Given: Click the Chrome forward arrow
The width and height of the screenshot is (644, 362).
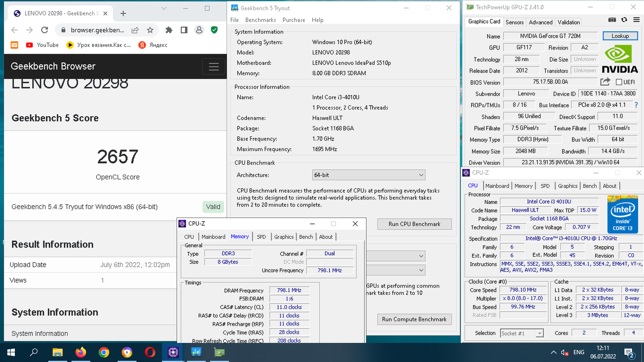Looking at the screenshot, I should 30,30.
